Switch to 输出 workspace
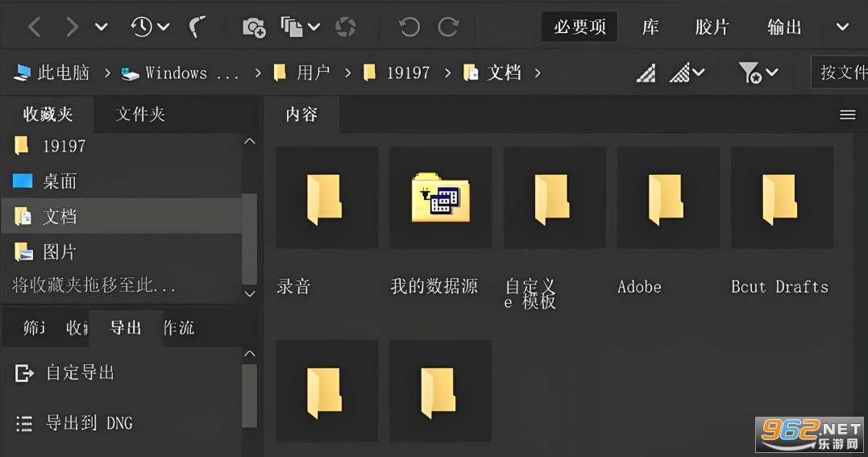The height and width of the screenshot is (457, 868). pos(784,27)
